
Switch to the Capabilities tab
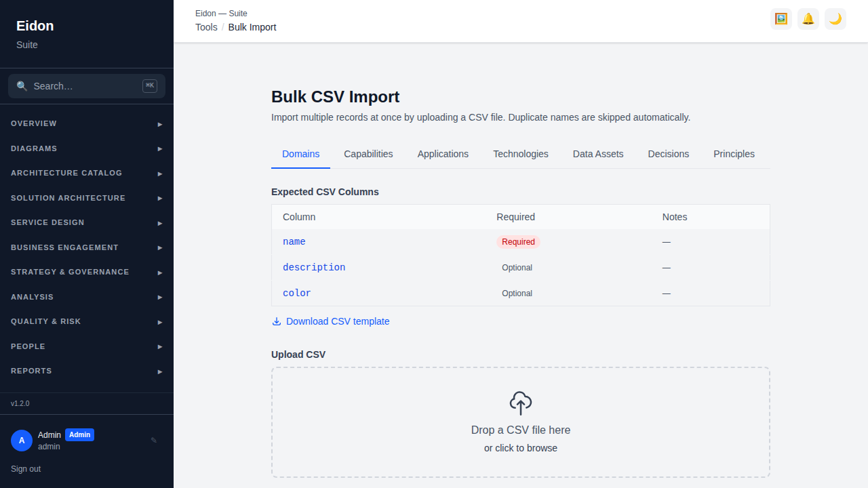tap(368, 154)
